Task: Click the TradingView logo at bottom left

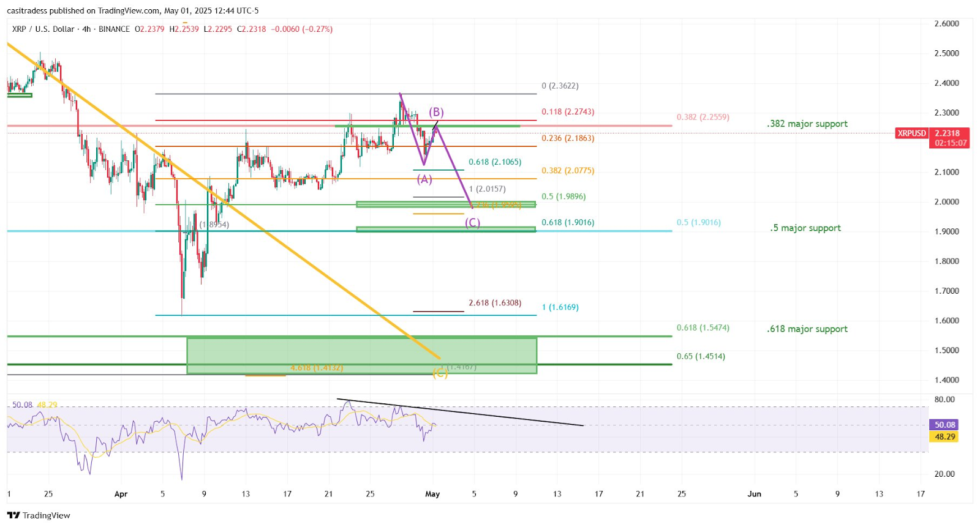Action: click(39, 515)
